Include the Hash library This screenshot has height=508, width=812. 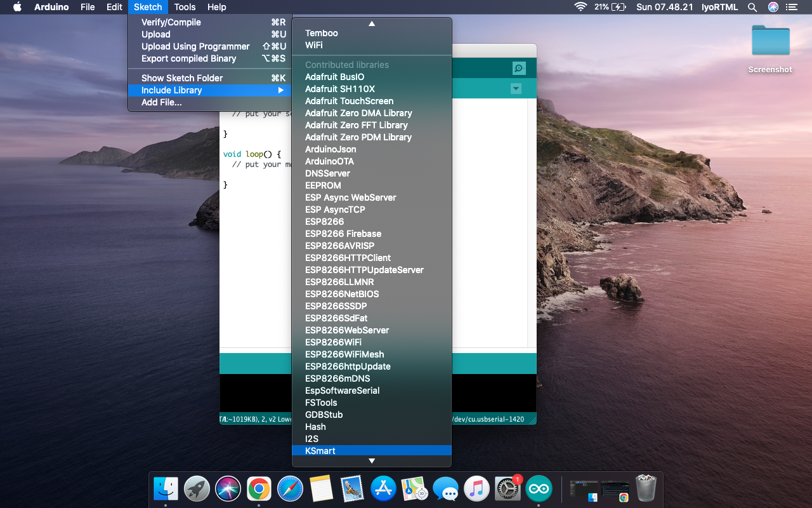click(372, 427)
